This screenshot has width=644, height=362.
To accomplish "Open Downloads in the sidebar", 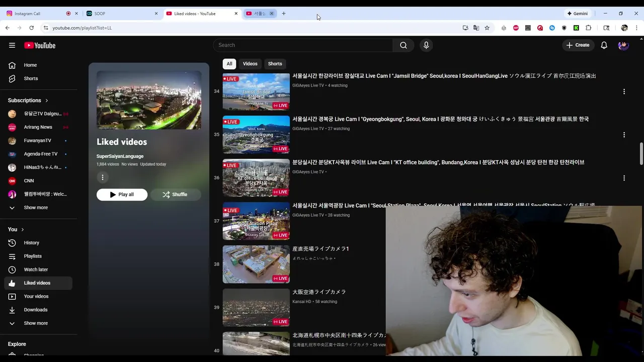I will coord(38,310).
